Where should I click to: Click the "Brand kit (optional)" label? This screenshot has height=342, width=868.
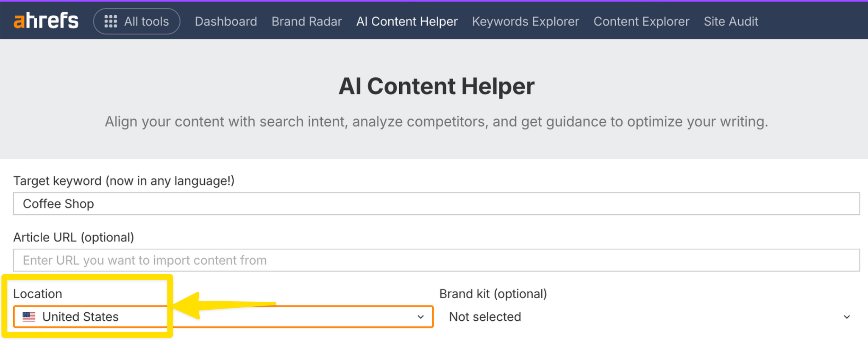[x=493, y=294]
